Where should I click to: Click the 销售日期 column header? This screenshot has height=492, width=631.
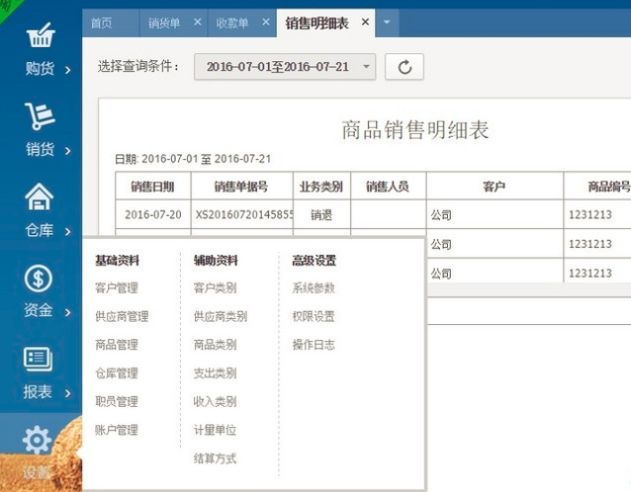pos(152,186)
